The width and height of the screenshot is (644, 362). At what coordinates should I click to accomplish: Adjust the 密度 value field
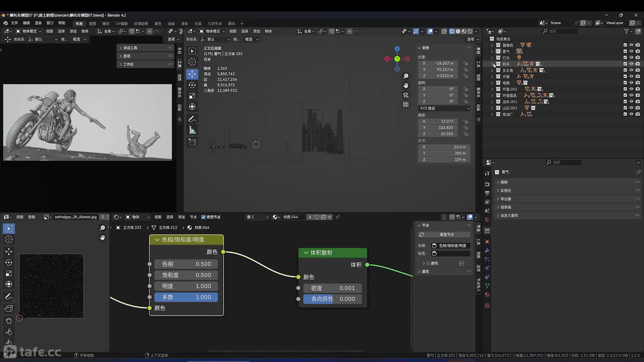tap(332, 288)
